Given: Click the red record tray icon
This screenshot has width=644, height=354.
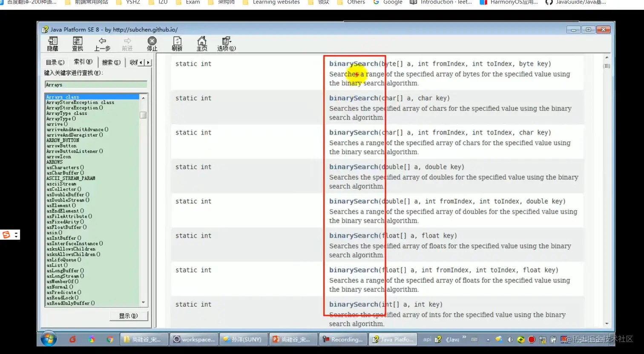Looking at the screenshot, I should [532, 340].
